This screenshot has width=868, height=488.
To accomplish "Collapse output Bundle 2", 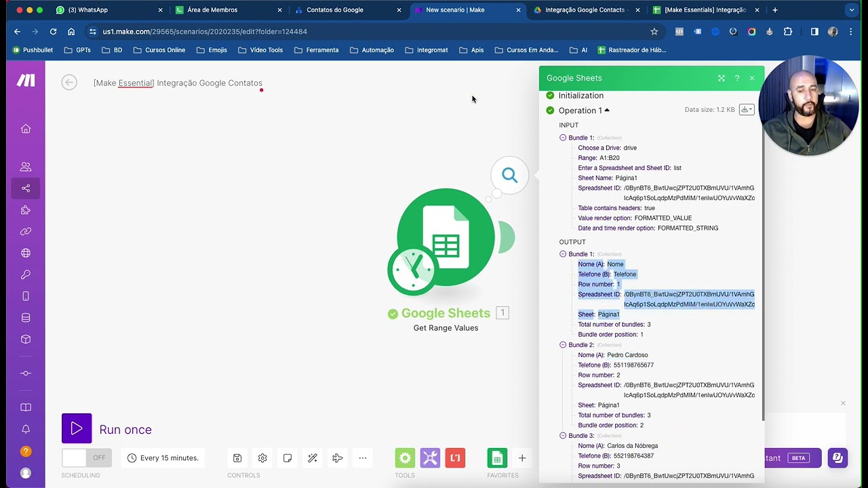I will [563, 345].
